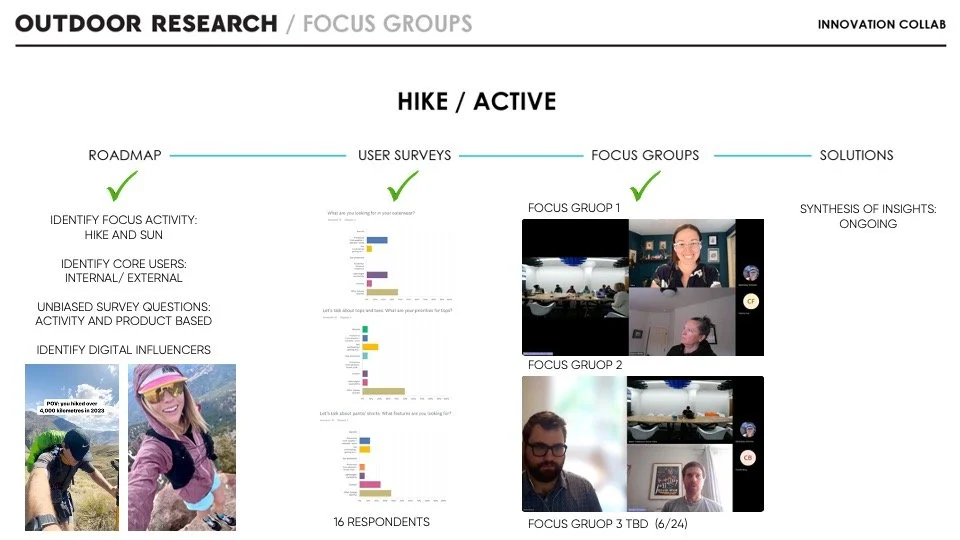Image resolution: width=960 pixels, height=540 pixels.
Task: Click 'SYNTHESIS OF INSIGHTS: ONGOING' text
Action: (x=868, y=216)
